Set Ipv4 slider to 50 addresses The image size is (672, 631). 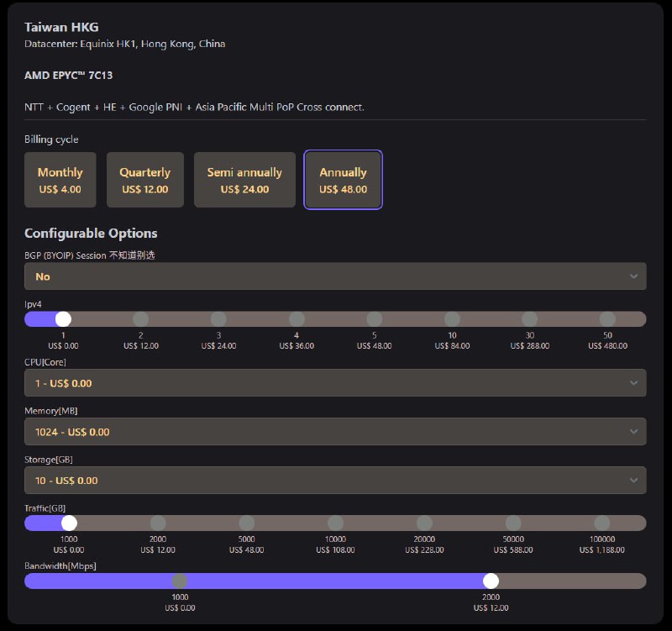tap(607, 319)
